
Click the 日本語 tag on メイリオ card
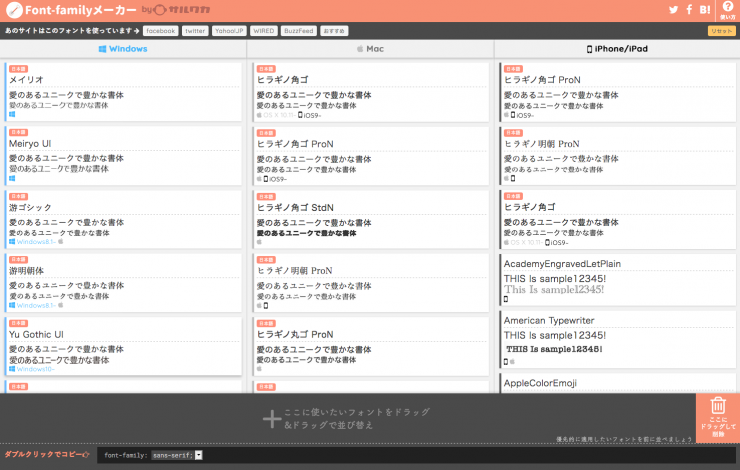click(18, 69)
